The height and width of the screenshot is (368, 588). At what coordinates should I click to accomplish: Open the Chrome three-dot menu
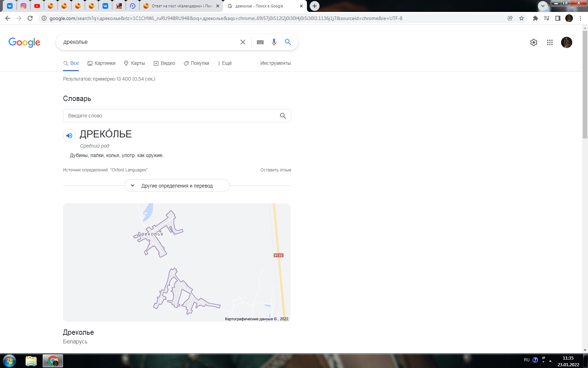pyautogui.click(x=581, y=18)
